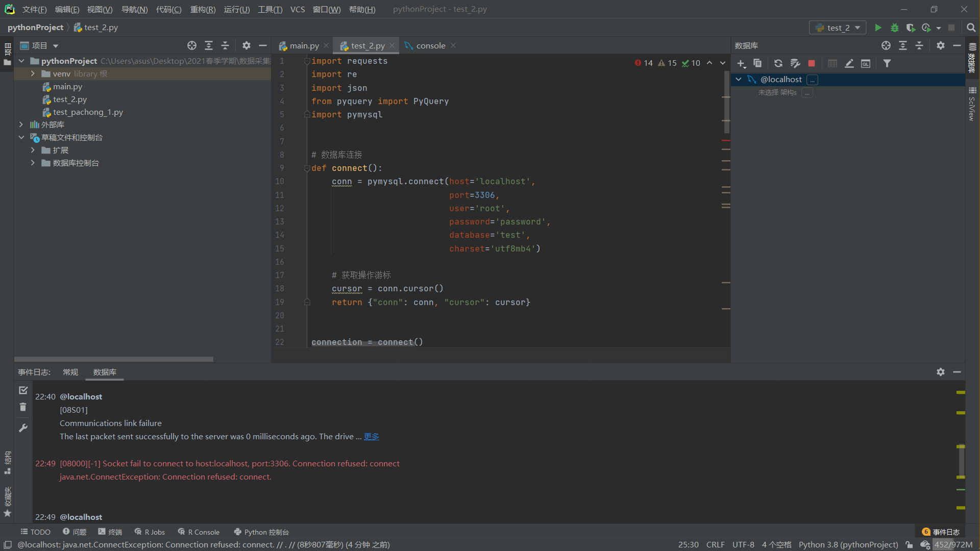Select the 数据库 event log tab
Viewport: 980px width, 551px height.
105,372
